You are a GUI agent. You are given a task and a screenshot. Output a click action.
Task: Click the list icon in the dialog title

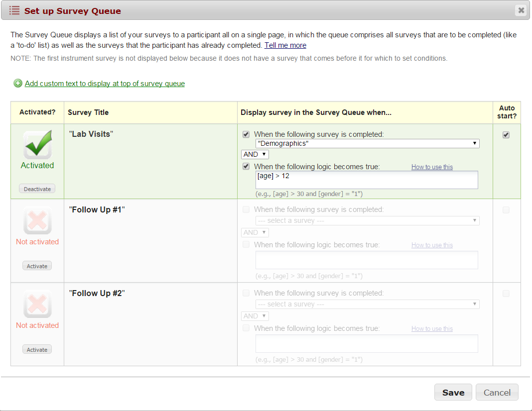[14, 10]
